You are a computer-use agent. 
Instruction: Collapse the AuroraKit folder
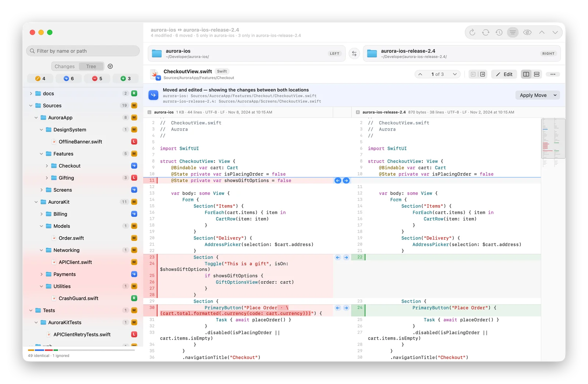click(36, 202)
